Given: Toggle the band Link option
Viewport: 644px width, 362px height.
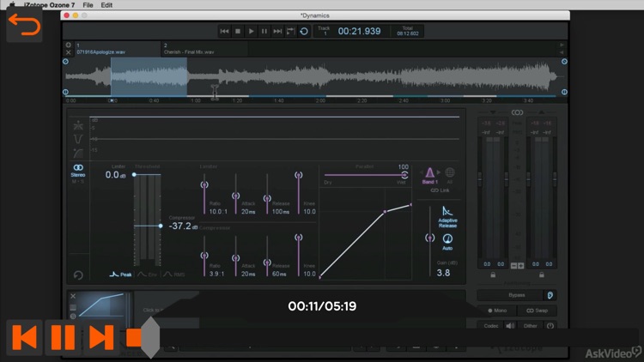Looking at the screenshot, I should 440,190.
